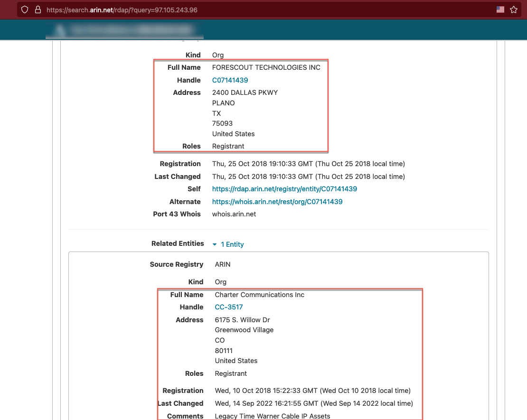Click the tracking protection shield icon
Screen dimensions: 527x420
[25, 9]
